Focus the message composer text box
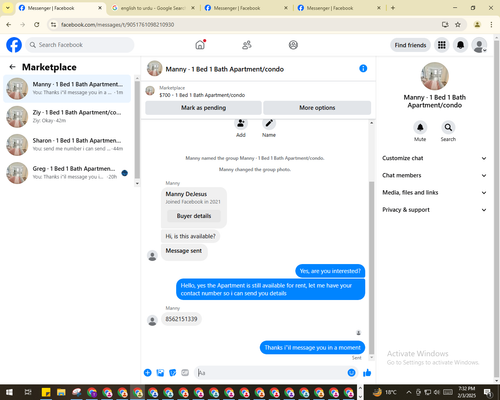 [272, 373]
